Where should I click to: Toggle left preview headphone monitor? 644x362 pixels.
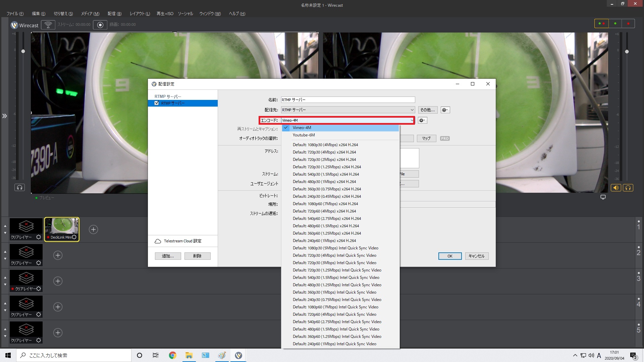pos(19,187)
